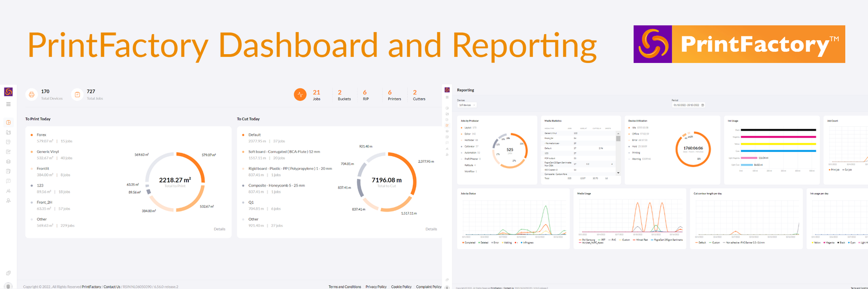Open Details link in To Print Today
Viewport: 868px width, 289px height.
(x=219, y=229)
